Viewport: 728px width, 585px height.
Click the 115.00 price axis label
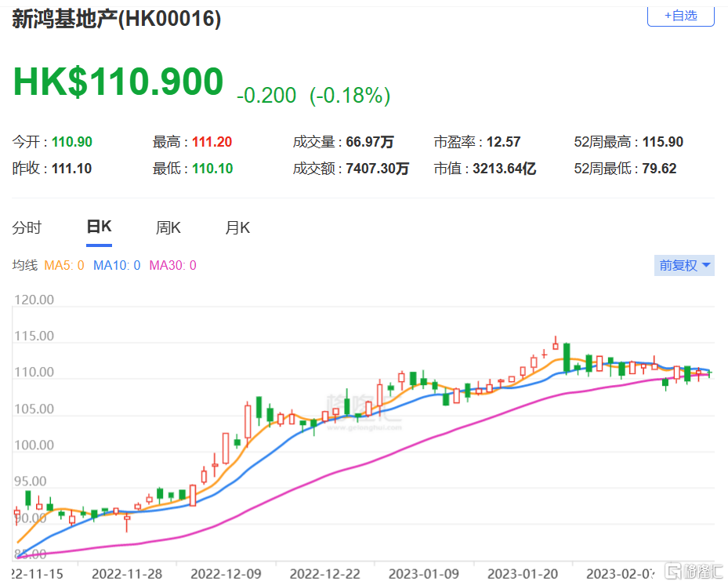(34, 336)
